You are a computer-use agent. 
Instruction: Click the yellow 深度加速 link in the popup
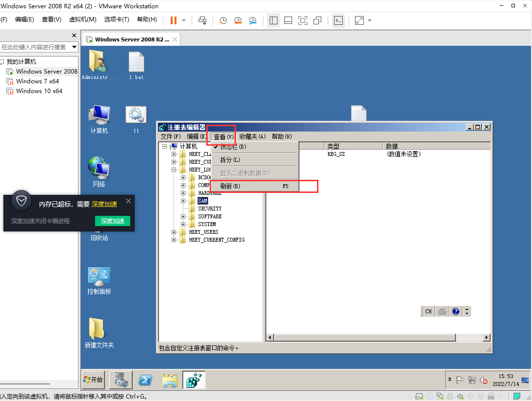[104, 205]
